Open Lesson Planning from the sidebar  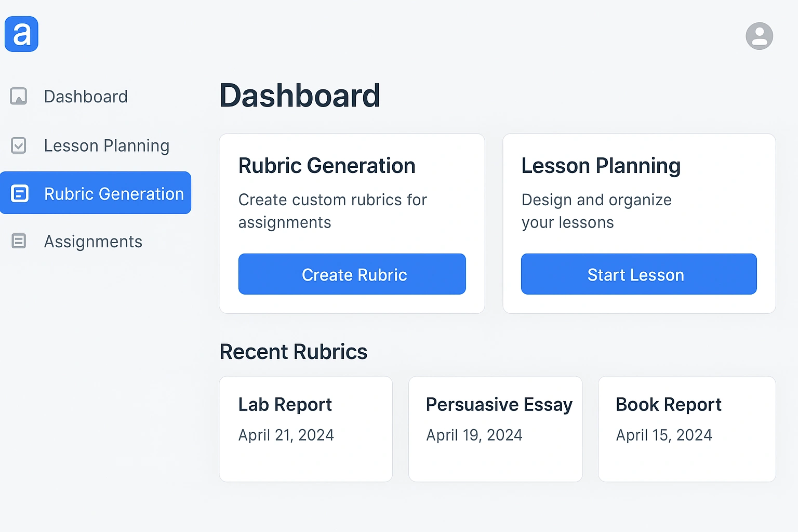tap(107, 146)
